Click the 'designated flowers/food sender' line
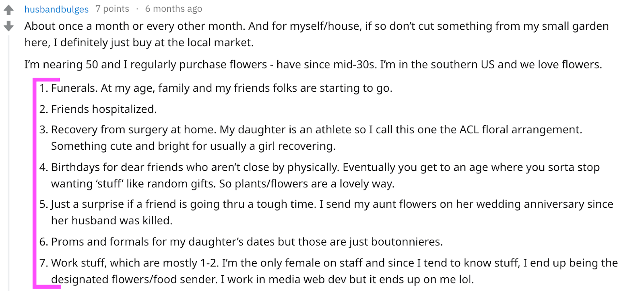The image size is (644, 291). [262, 279]
